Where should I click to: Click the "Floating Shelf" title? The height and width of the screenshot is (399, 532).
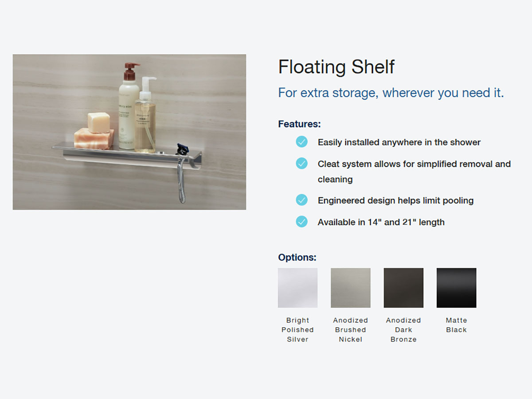coord(336,67)
